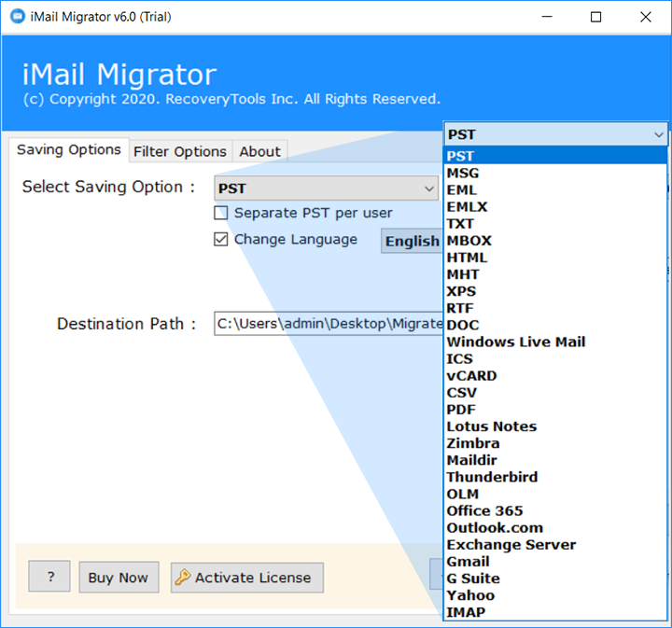Click the iMail Migrator app icon in title bar
Viewport: 672px width, 628px height.
[18, 16]
